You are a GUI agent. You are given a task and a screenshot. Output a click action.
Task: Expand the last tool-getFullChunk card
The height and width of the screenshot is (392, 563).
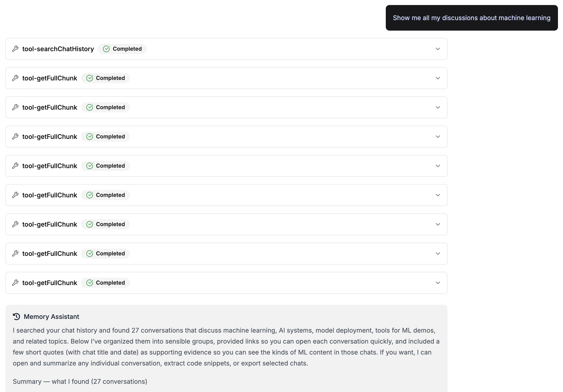(x=438, y=283)
